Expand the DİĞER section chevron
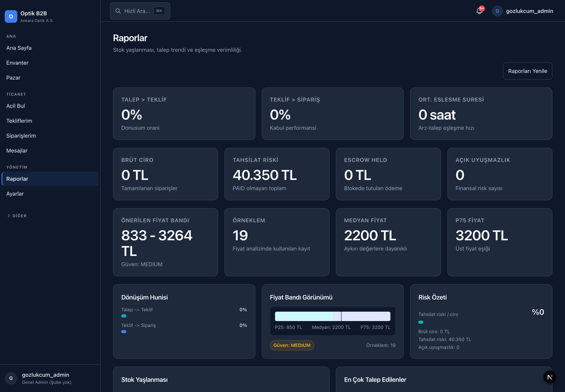This screenshot has width=565, height=392. (x=9, y=216)
